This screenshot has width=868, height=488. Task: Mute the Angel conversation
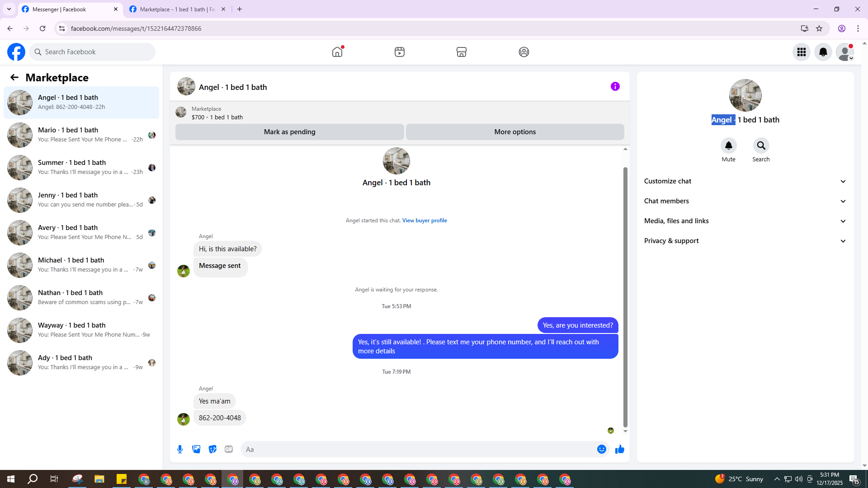pos(728,146)
